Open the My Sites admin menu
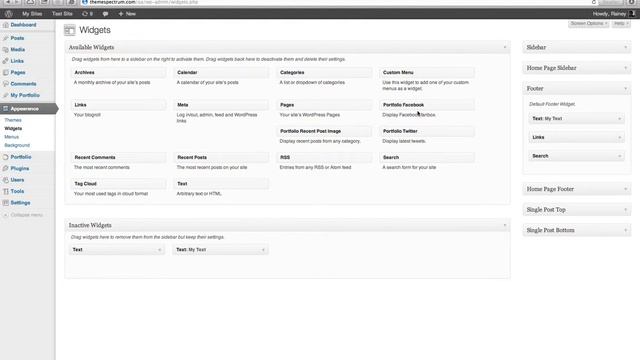The height and width of the screenshot is (360, 640). point(32,13)
